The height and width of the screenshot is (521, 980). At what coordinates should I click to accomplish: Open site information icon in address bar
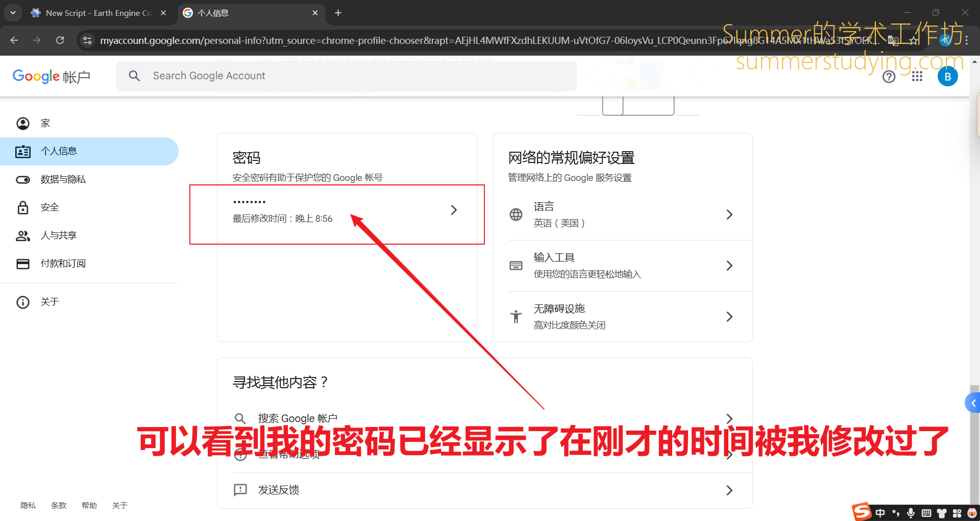click(87, 40)
